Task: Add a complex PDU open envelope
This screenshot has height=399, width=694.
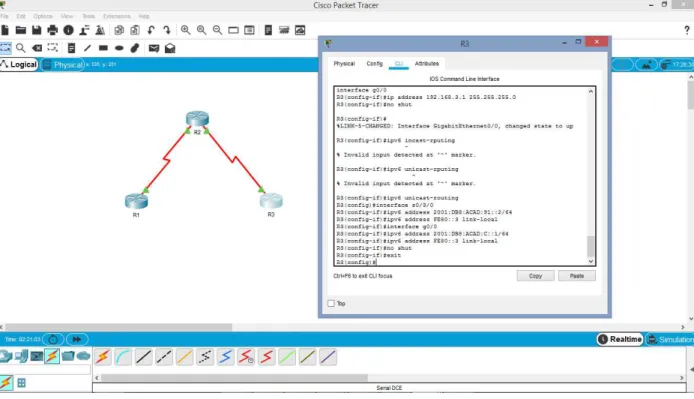Action: (170, 48)
